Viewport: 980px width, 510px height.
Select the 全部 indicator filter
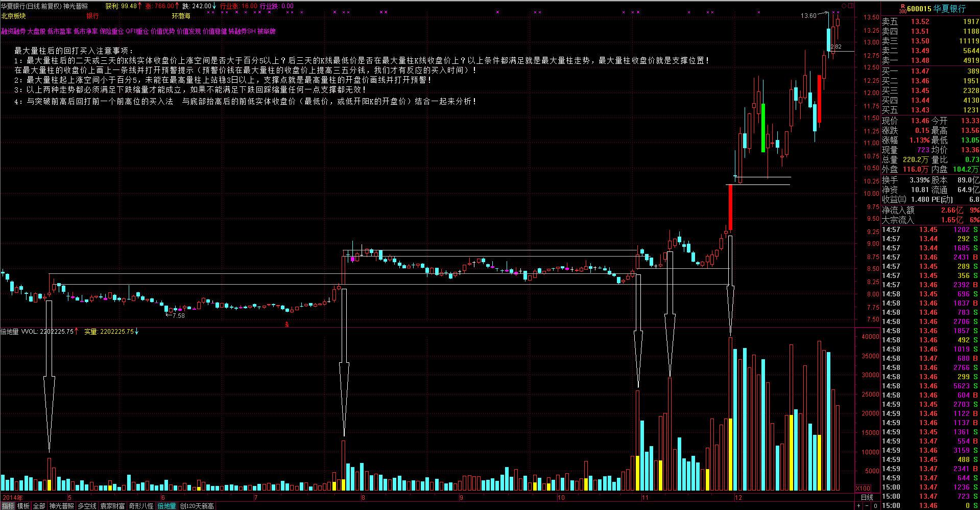[39, 506]
